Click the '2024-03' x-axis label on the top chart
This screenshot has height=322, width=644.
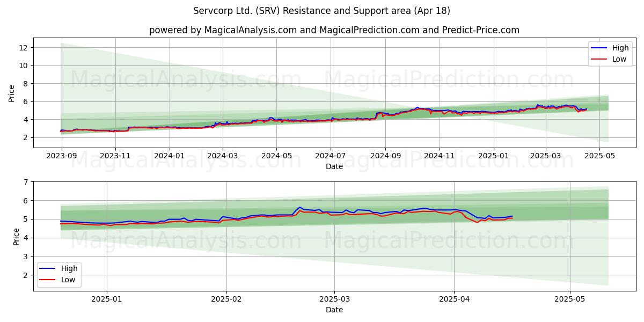click(223, 156)
